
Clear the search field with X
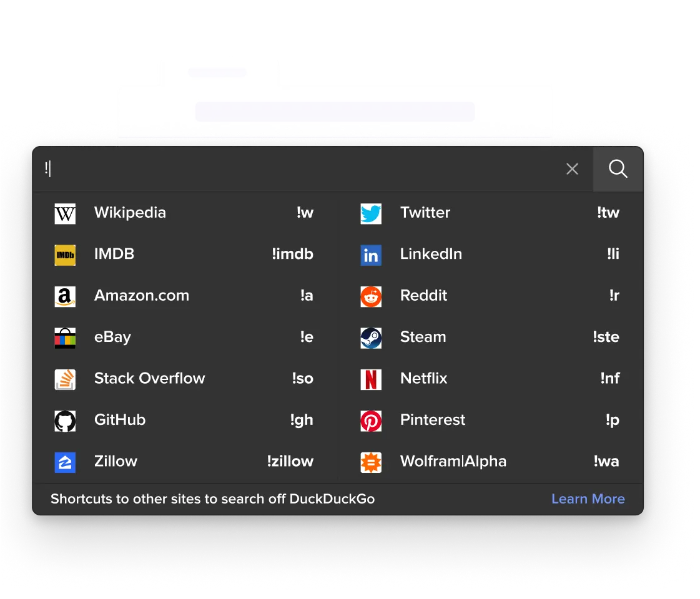tap(573, 169)
